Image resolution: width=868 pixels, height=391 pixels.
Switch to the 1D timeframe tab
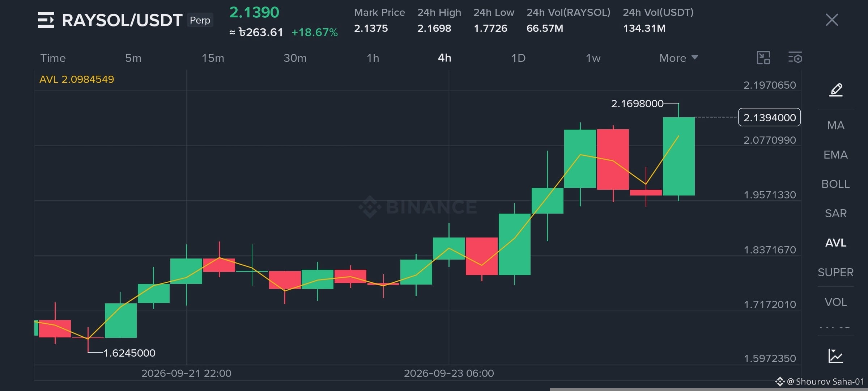coord(518,58)
